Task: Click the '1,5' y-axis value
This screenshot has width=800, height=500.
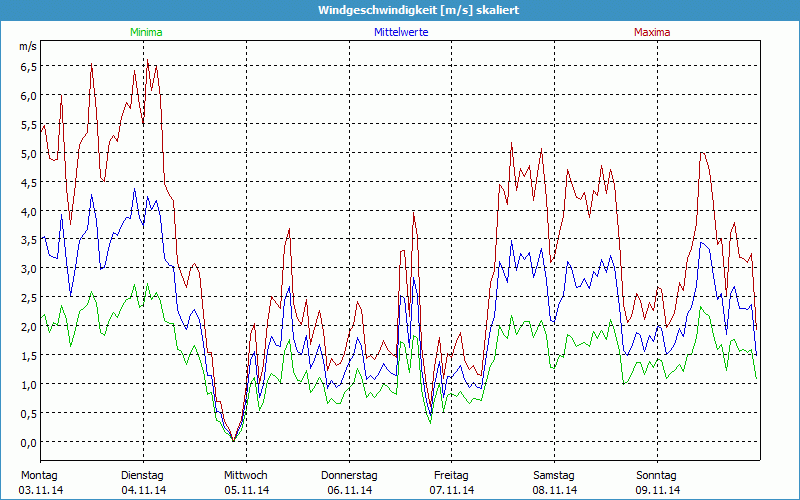Action: 29,356
